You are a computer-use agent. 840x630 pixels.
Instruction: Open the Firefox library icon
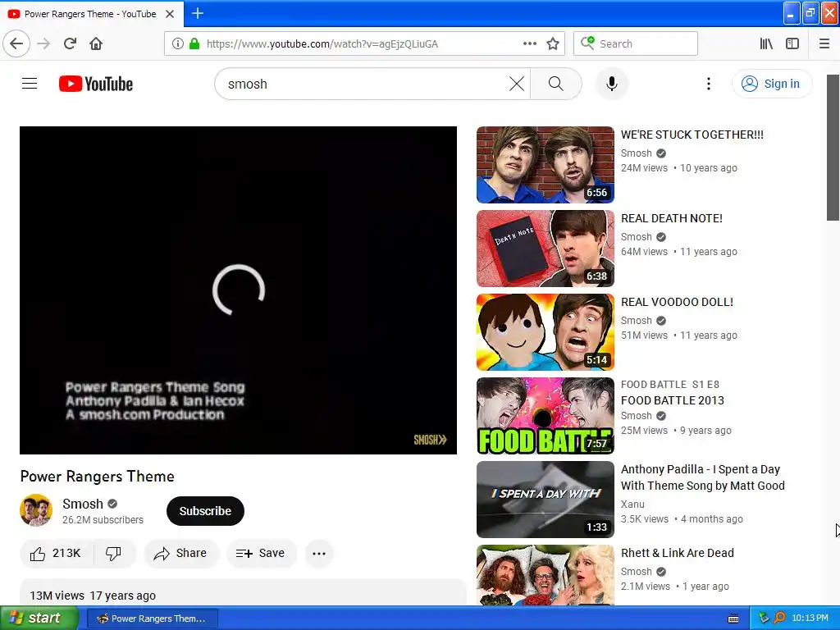pos(766,43)
